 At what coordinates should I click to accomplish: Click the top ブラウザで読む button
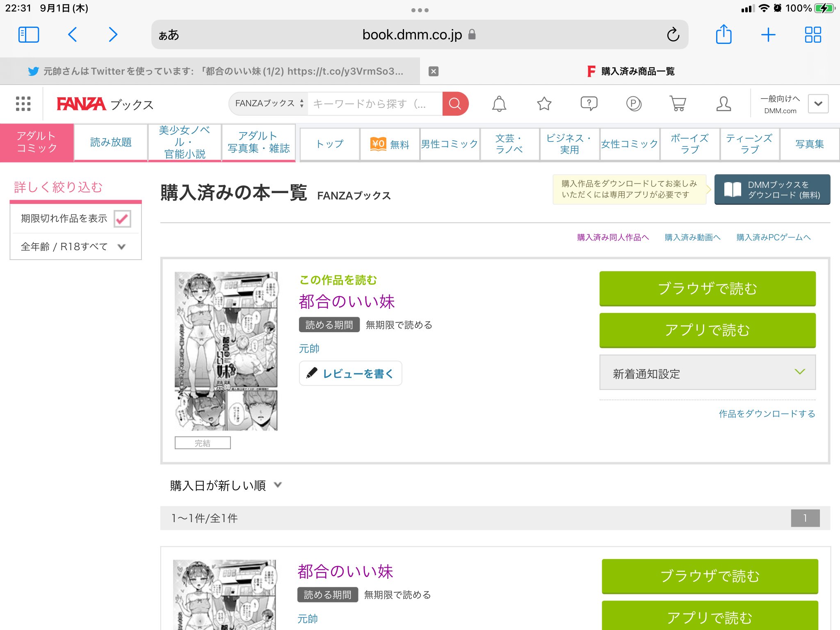(707, 288)
